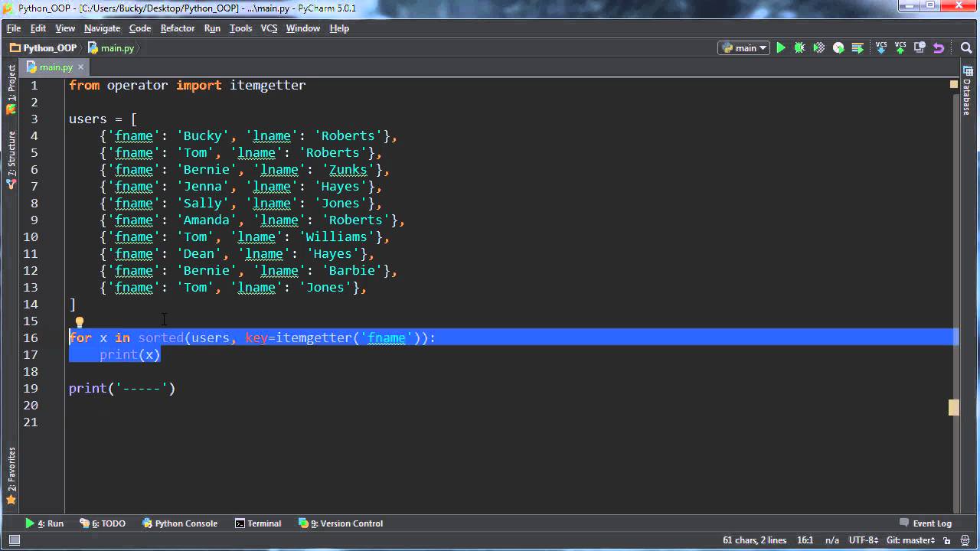Open the Favorites tool window on the left sidebar
Image resolution: width=980 pixels, height=551 pixels.
pyautogui.click(x=11, y=476)
